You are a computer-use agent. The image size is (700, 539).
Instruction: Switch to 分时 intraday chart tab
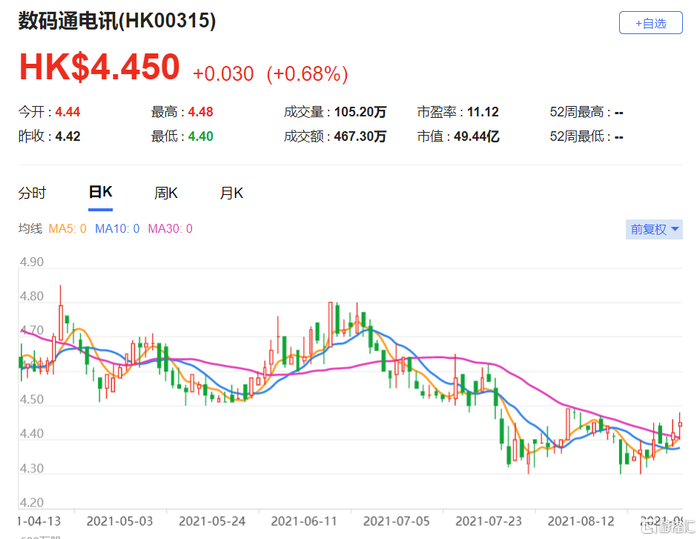tap(32, 193)
